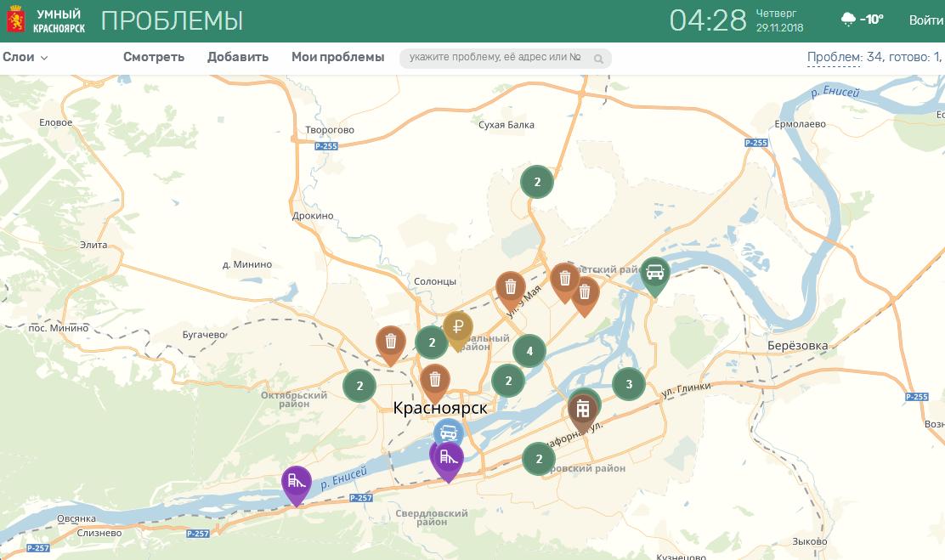Click the brown building marker on the map
The height and width of the screenshot is (560, 945).
(582, 411)
